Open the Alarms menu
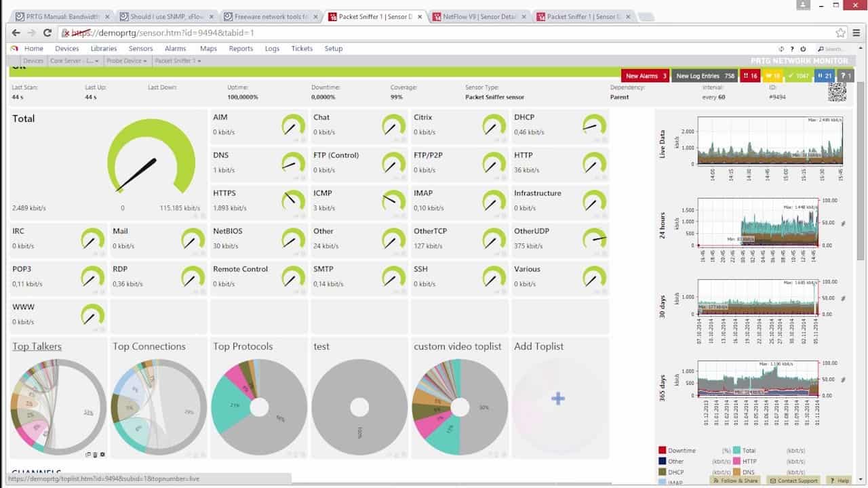The image size is (868, 488). [175, 48]
